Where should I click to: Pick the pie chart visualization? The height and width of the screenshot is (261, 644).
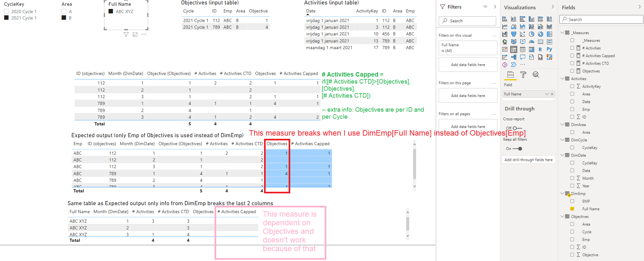point(532,34)
